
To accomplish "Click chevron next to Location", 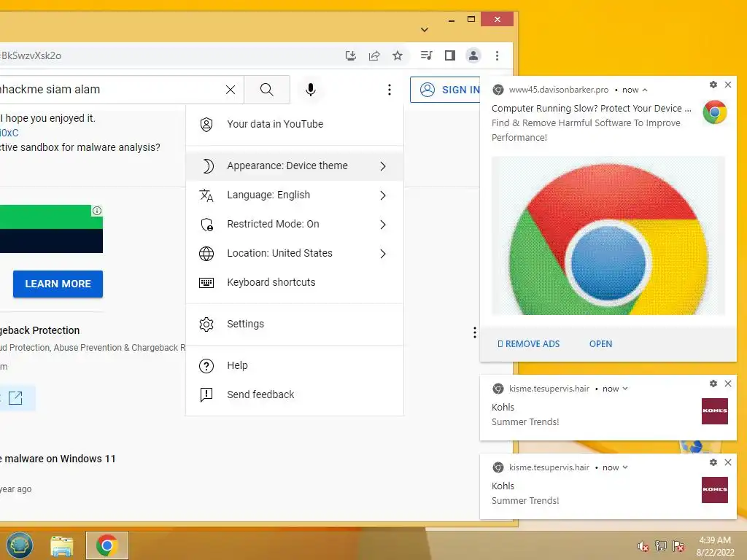I will click(383, 253).
